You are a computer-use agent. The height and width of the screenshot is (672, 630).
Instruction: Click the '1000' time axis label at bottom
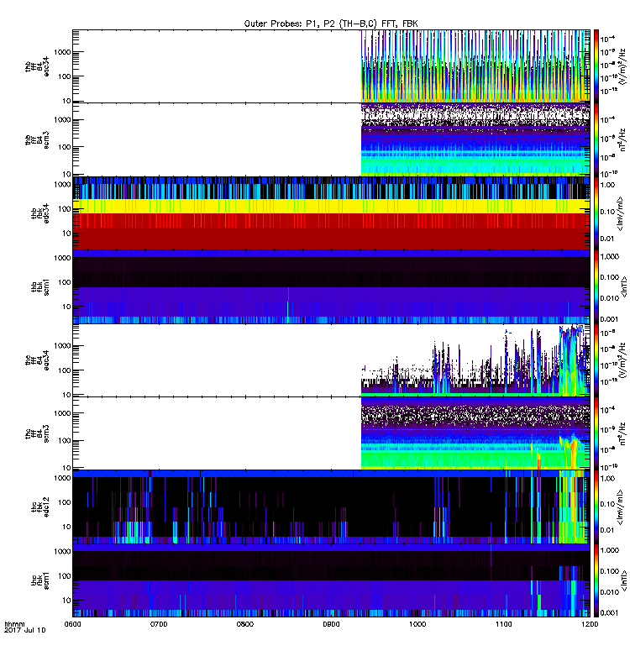coord(417,624)
